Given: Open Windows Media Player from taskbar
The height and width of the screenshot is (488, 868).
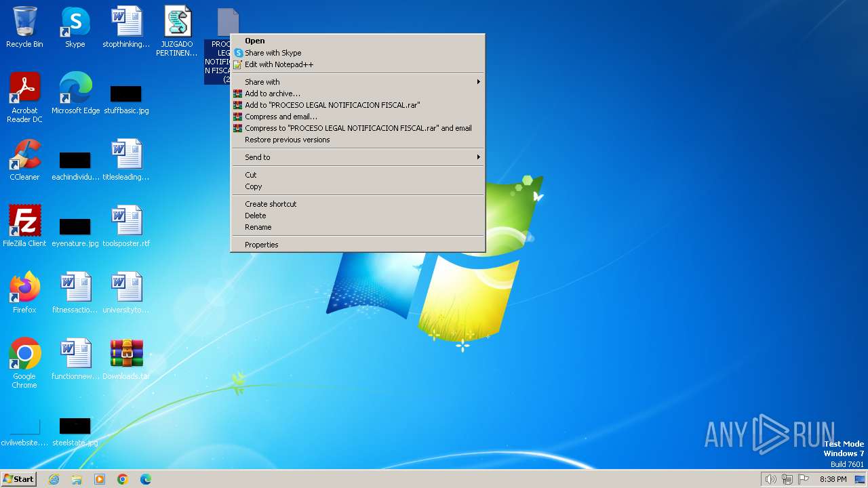Looking at the screenshot, I should point(100,479).
